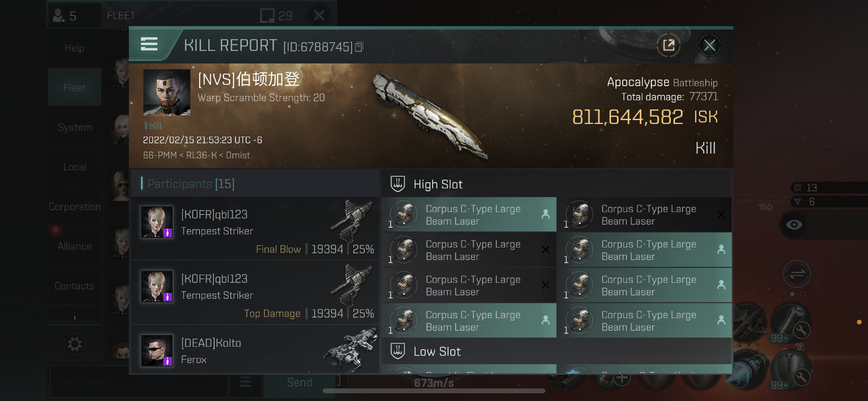Close the fleet chat panel
Screen dimensions: 868x401
tap(319, 15)
